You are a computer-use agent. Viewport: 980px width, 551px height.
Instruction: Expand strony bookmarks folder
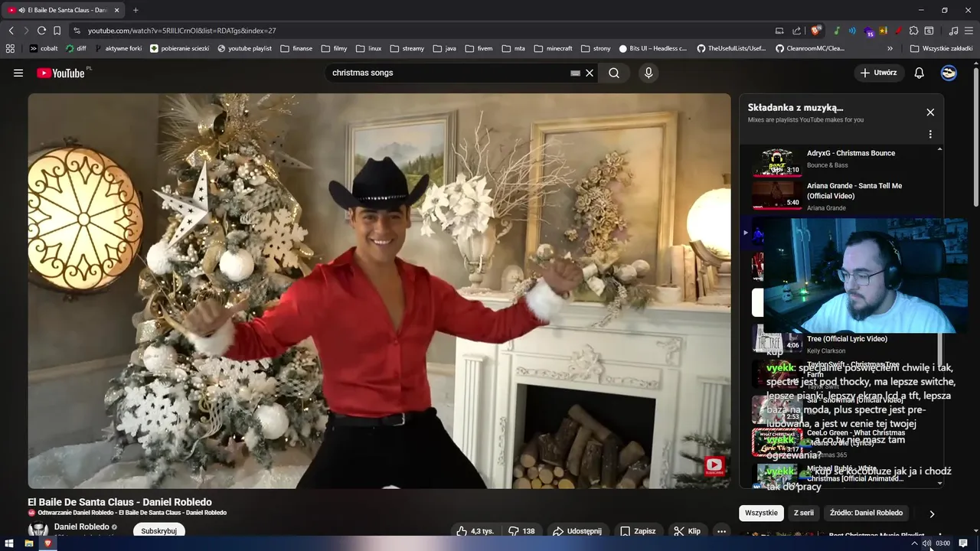click(596, 48)
